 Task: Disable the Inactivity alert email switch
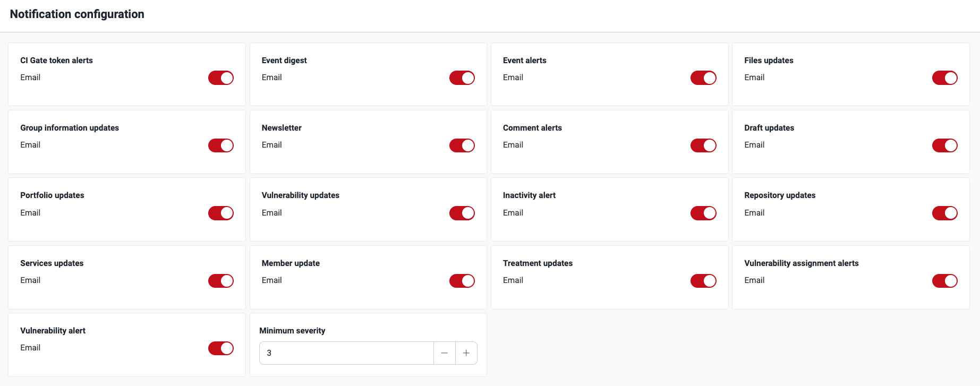[x=703, y=213]
